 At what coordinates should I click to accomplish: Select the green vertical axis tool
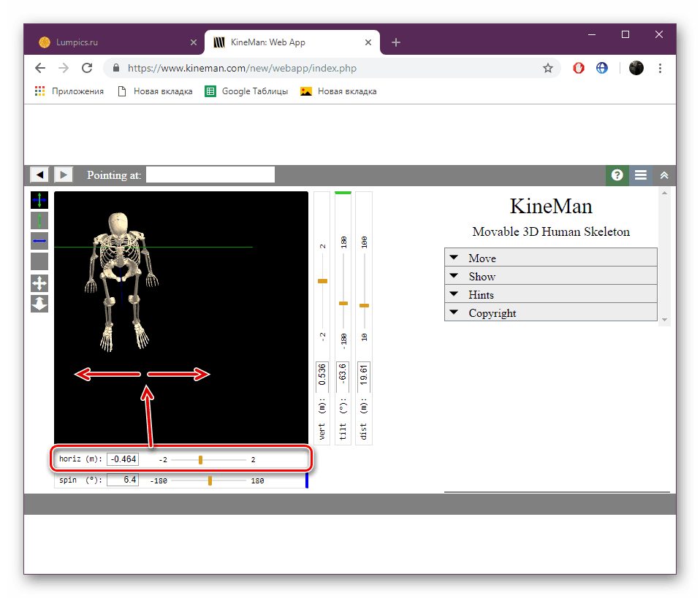pyautogui.click(x=39, y=221)
